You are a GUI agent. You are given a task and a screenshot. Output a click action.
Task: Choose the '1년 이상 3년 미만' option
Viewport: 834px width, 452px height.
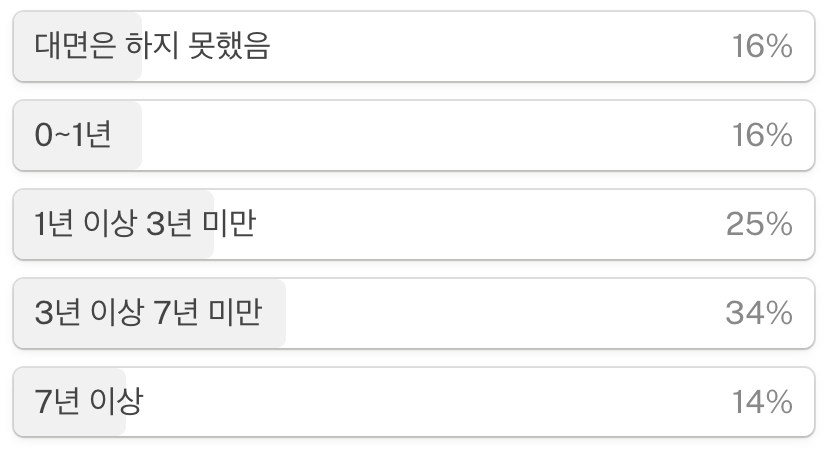tap(414, 224)
